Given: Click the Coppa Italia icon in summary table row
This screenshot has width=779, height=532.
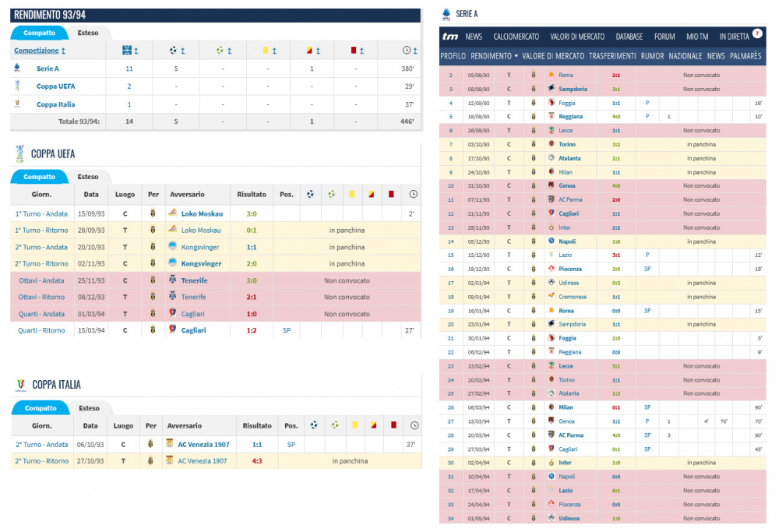Looking at the screenshot, I should [17, 104].
